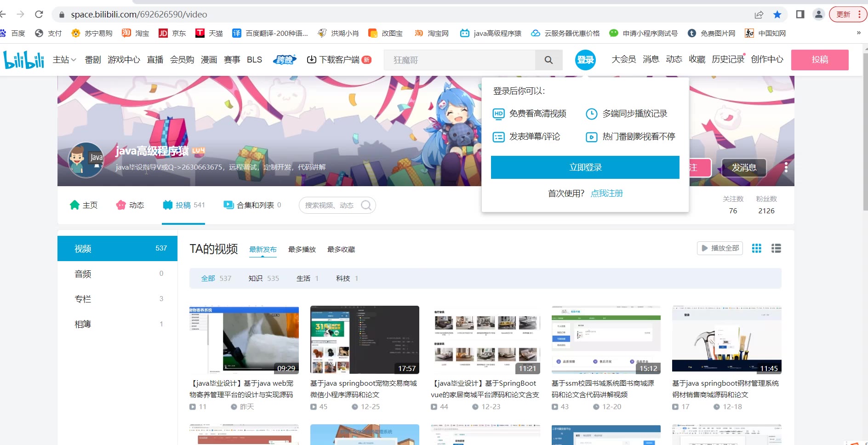The height and width of the screenshot is (445, 868).
Task: Select the 投稿 541 tab
Action: [183, 205]
